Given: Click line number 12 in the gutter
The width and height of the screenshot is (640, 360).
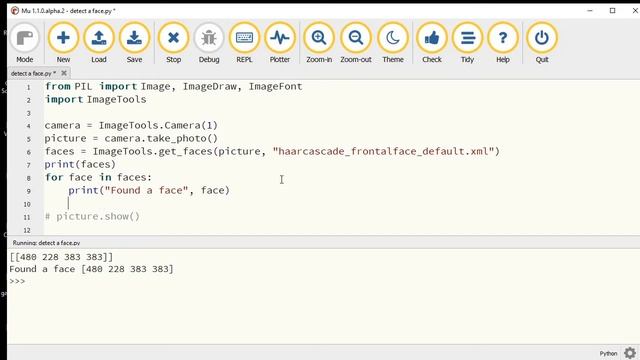Looking at the screenshot, I should [27, 231].
